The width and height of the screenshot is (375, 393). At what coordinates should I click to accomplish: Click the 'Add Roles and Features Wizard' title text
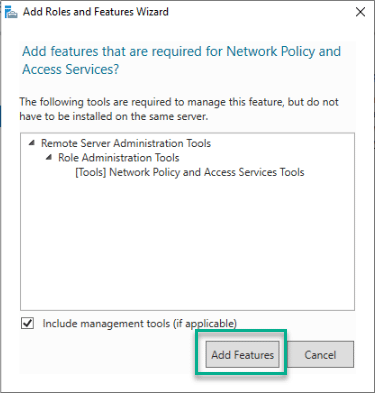pos(96,12)
